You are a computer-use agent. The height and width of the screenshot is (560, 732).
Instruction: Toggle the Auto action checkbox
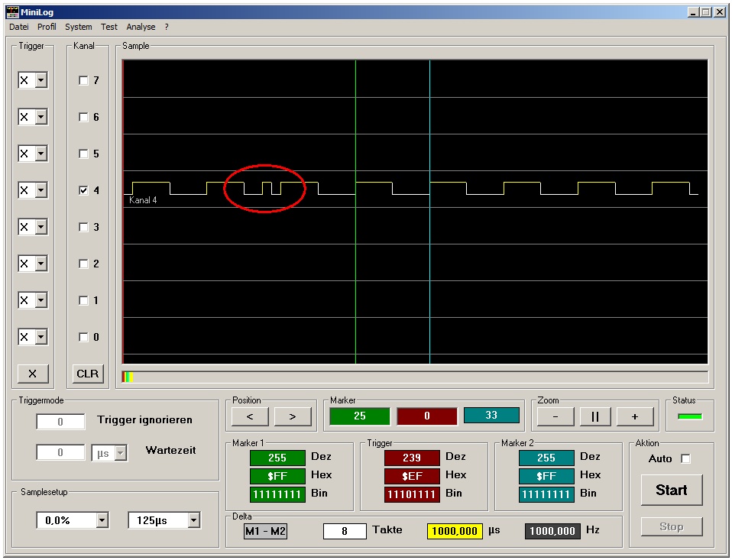click(685, 458)
